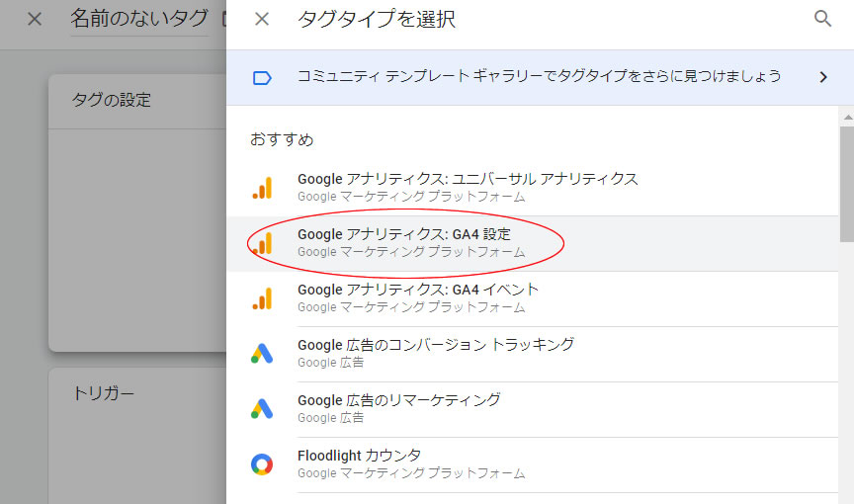Click Google マーケティング プラットフォーム under Floodlight
This screenshot has height=504, width=854.
pos(411,473)
